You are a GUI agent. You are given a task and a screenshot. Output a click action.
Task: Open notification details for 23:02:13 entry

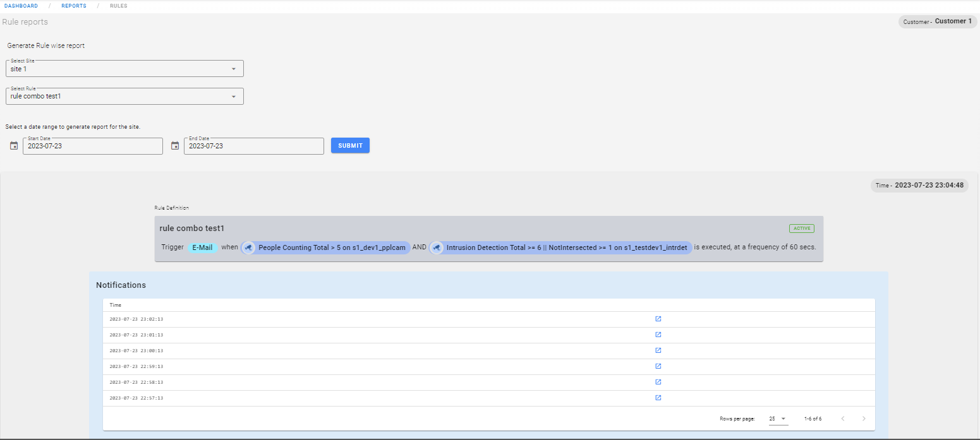click(x=658, y=319)
